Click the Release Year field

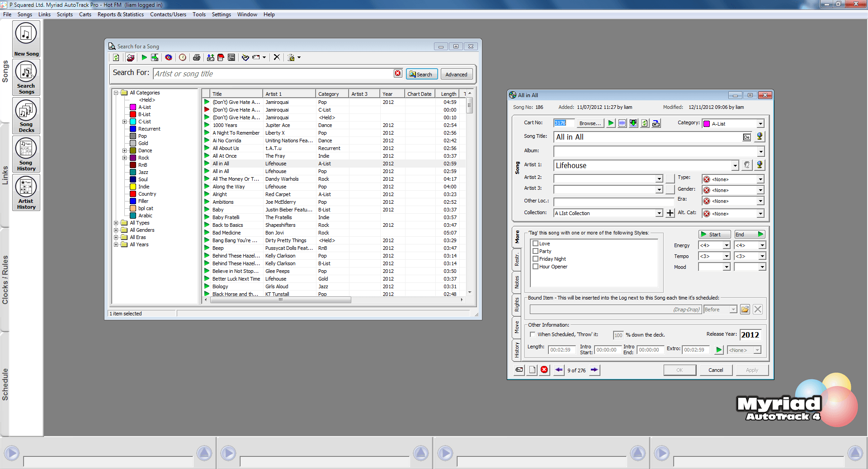point(750,335)
